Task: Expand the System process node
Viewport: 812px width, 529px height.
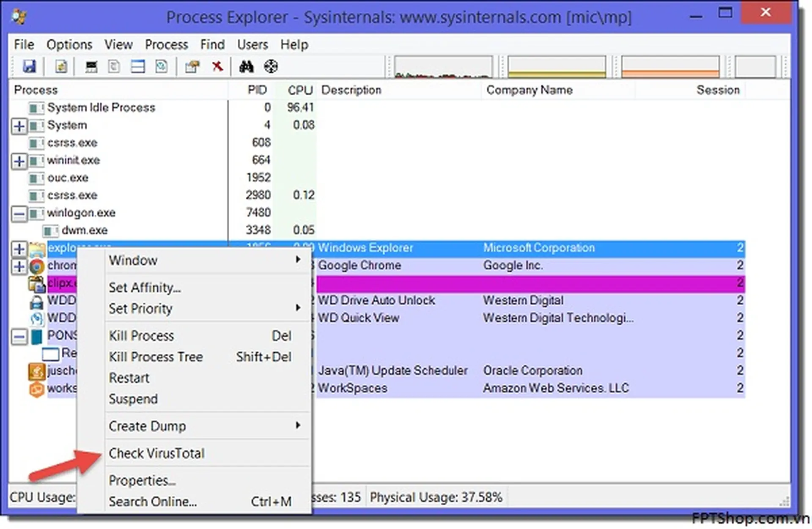Action: (19, 126)
